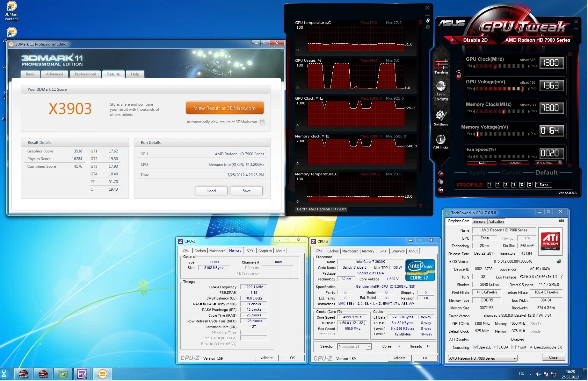Viewport: 588px width, 381px height.
Task: Close the GPU-Z window with Close button
Action: pyautogui.click(x=553, y=357)
